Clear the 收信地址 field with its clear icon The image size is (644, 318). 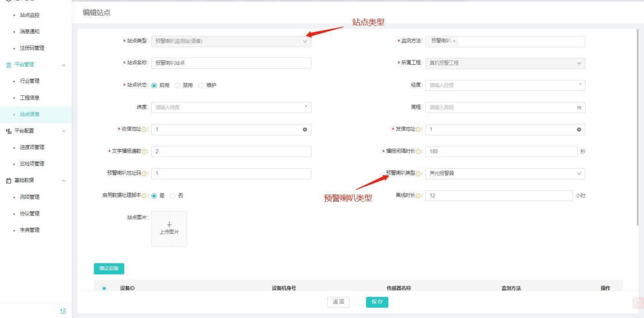(305, 130)
